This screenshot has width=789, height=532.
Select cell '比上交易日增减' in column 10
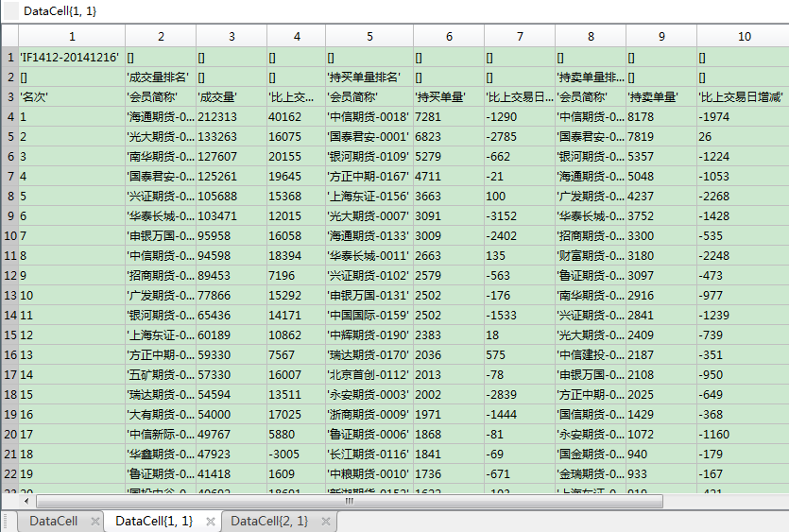pos(744,96)
